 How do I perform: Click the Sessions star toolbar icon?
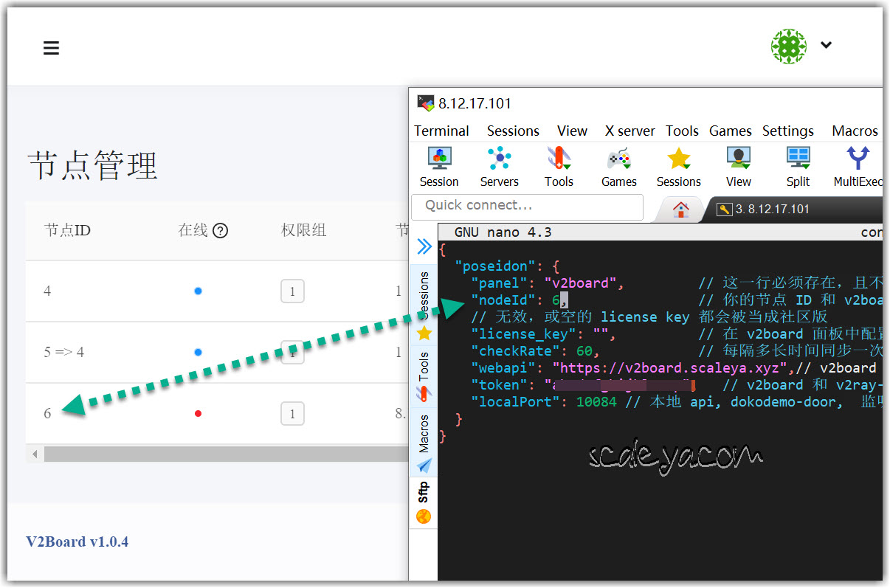[x=678, y=167]
